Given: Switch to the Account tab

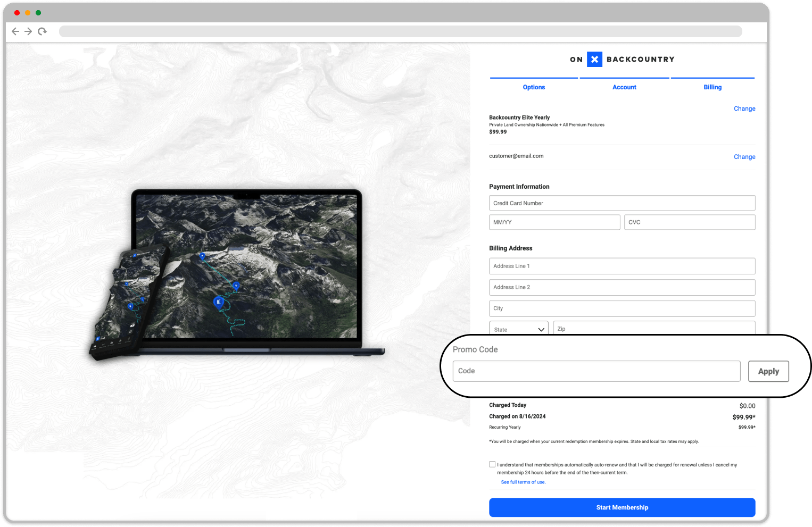Looking at the screenshot, I should pyautogui.click(x=624, y=87).
